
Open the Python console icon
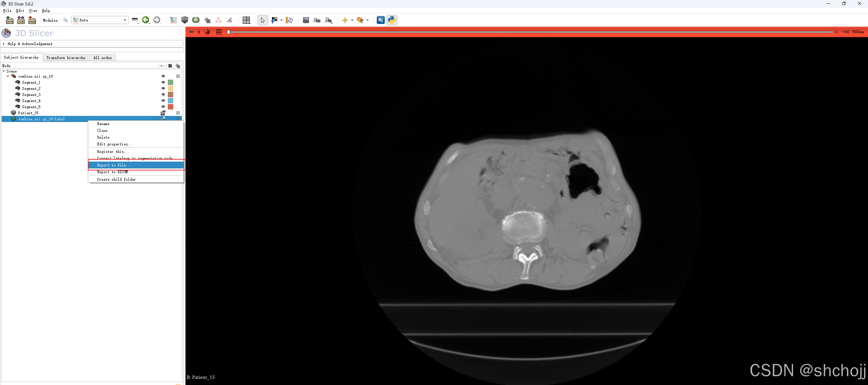(392, 20)
